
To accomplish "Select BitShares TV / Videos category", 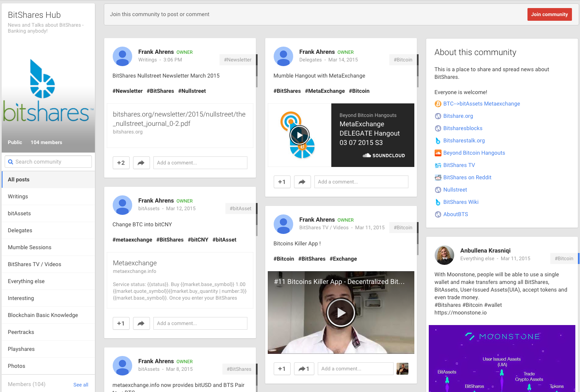I will [48, 264].
